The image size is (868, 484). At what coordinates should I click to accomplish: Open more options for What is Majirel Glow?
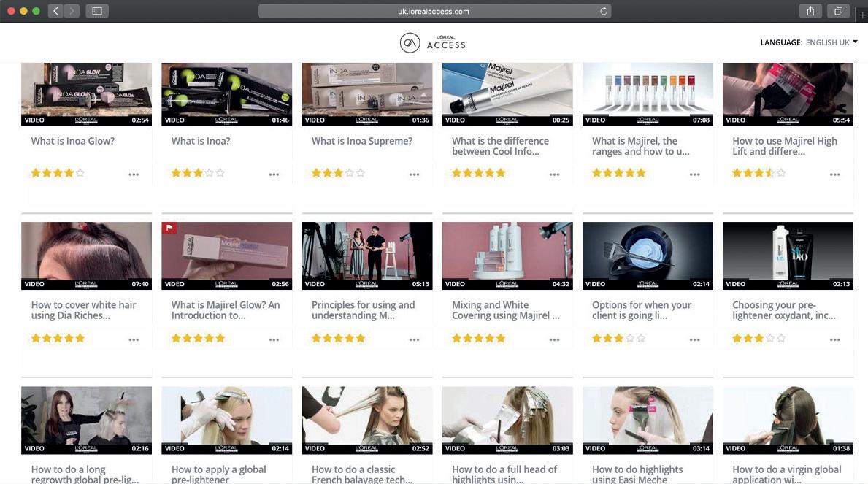click(x=274, y=339)
